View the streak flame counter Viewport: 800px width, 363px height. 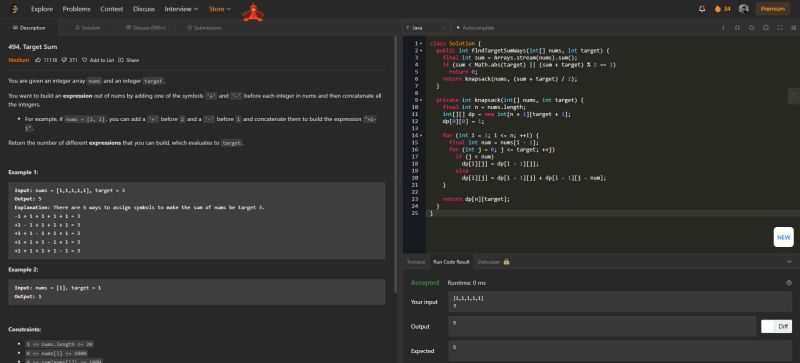click(x=722, y=9)
